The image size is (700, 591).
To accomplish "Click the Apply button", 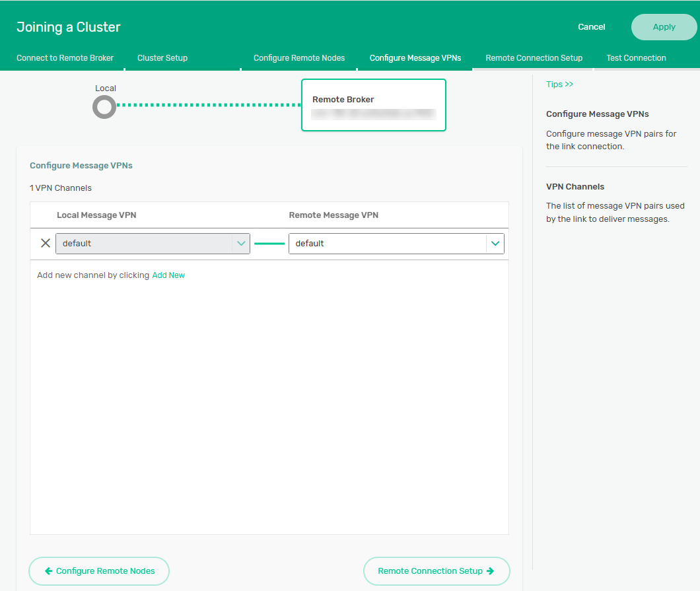I will (664, 27).
